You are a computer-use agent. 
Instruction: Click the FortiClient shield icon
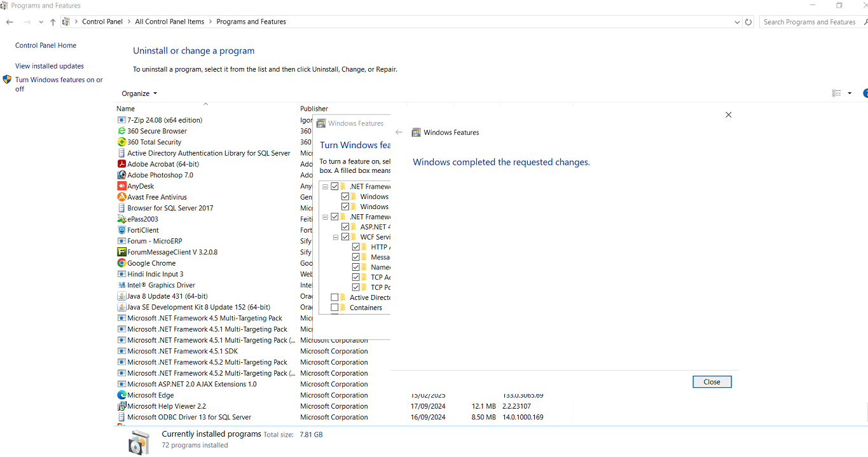click(x=121, y=230)
